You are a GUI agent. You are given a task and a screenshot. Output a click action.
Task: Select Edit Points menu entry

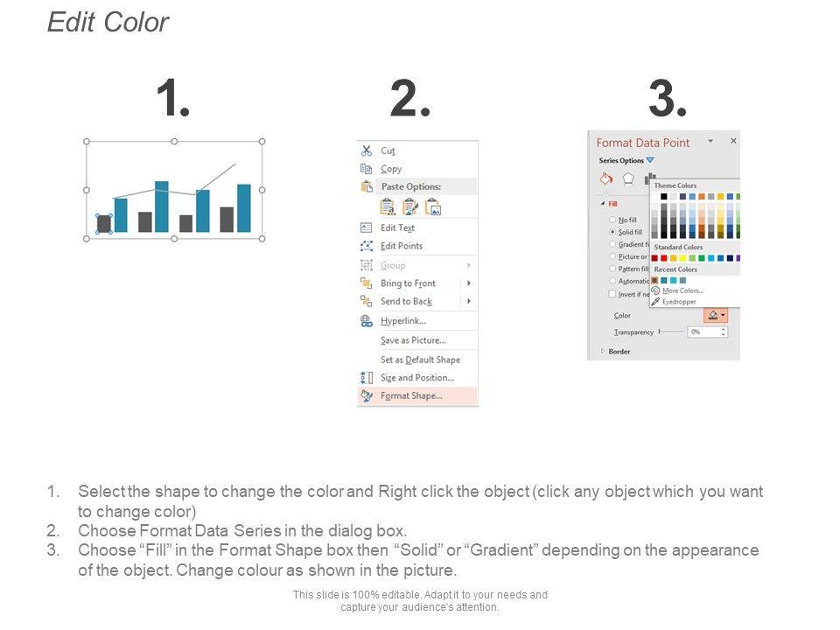click(401, 246)
